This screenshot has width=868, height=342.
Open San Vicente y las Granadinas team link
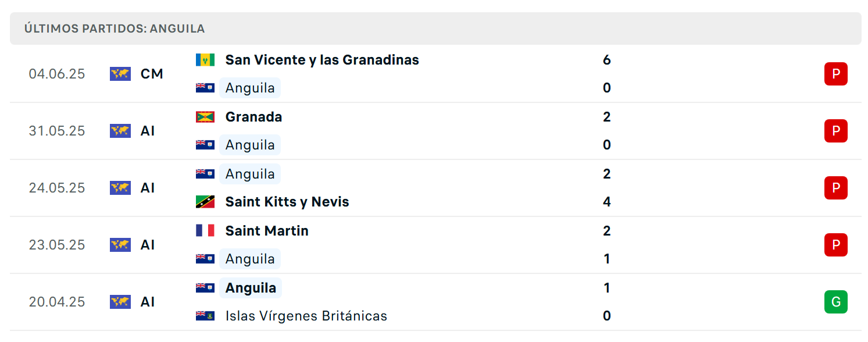322,60
